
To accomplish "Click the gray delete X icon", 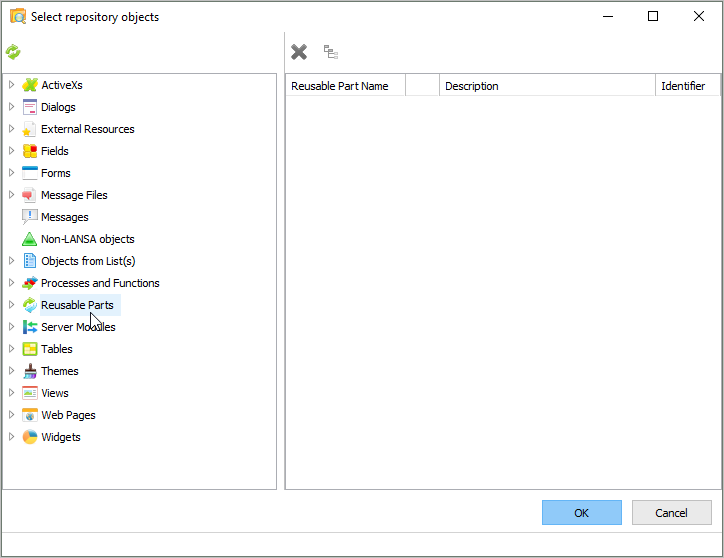I will click(x=299, y=52).
